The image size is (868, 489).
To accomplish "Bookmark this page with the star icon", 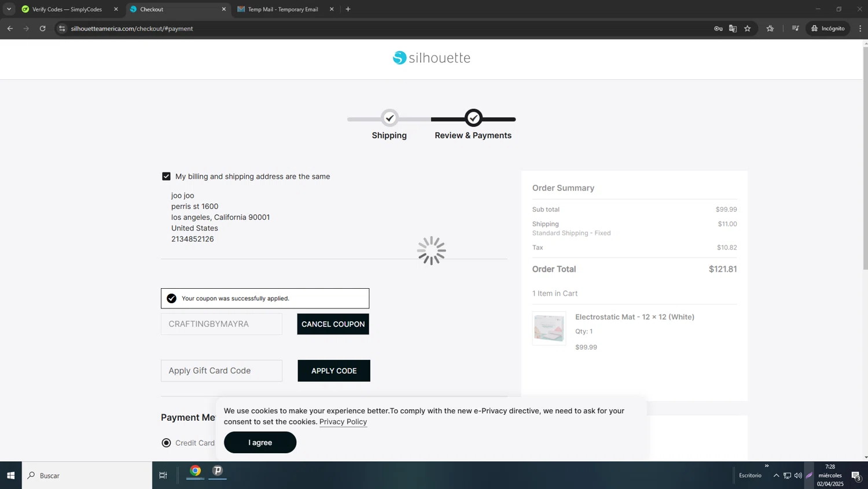I will point(748,28).
